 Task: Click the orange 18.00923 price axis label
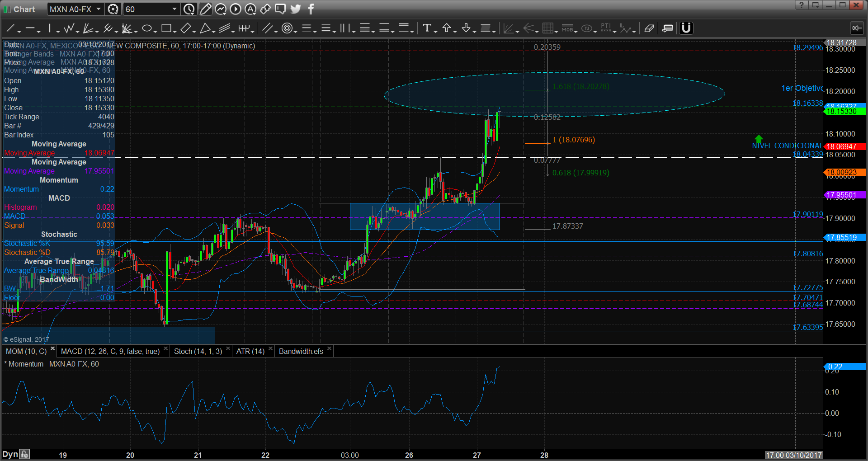pos(844,172)
